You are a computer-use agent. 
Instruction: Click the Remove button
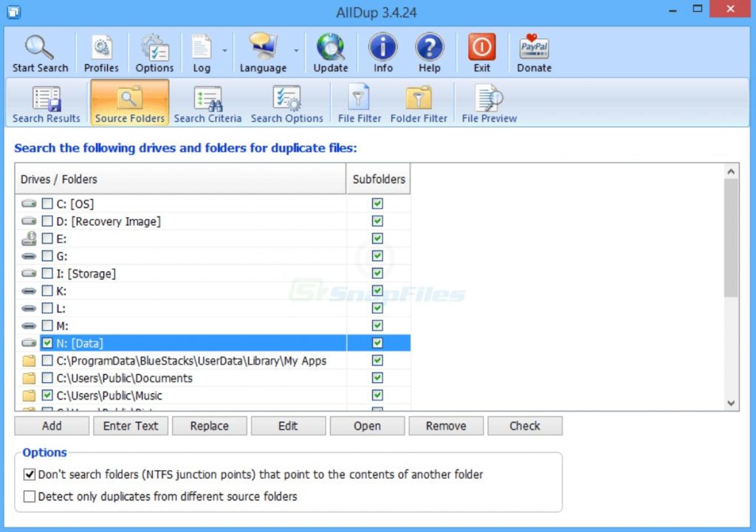click(x=446, y=426)
